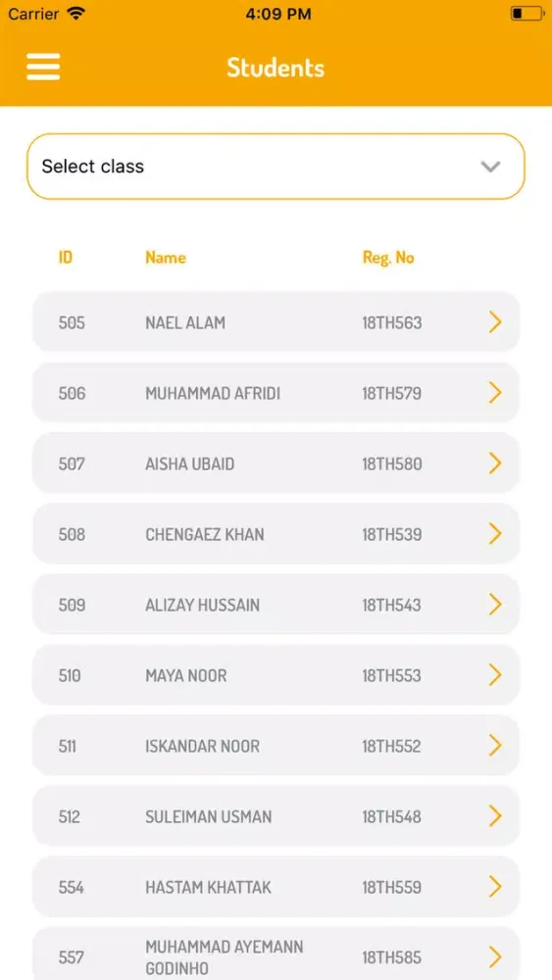Tap the Students title in header
Viewport: 552px width, 980px height.
[276, 68]
